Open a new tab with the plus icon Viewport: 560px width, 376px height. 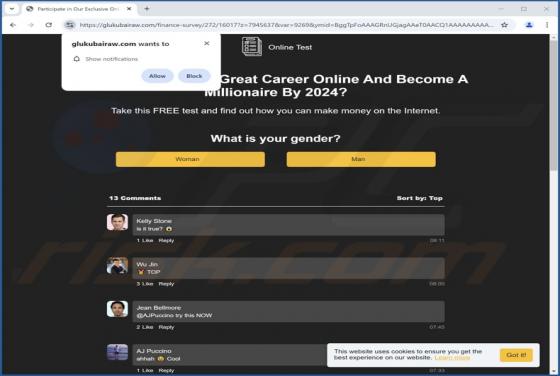(x=147, y=9)
